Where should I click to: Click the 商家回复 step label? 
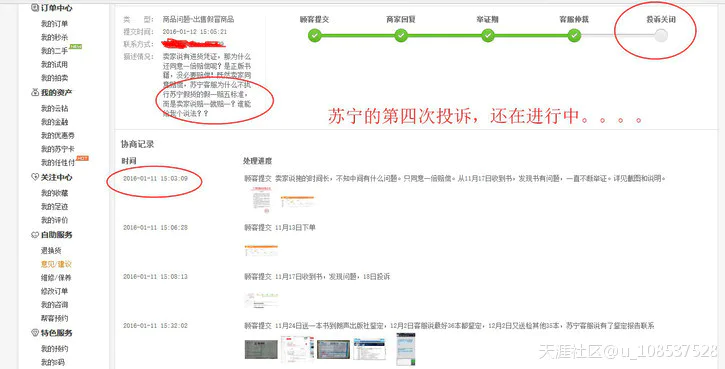401,19
